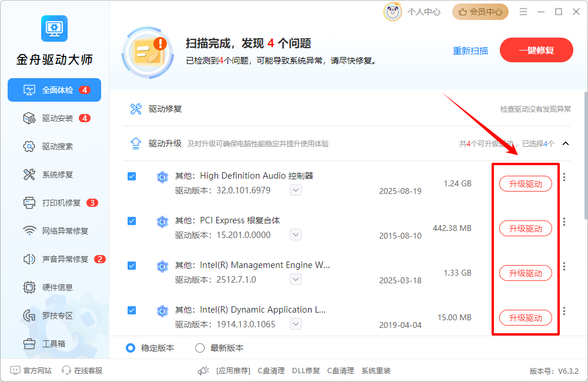
Task: Click the 驱动修复 section row
Action: click(x=347, y=109)
